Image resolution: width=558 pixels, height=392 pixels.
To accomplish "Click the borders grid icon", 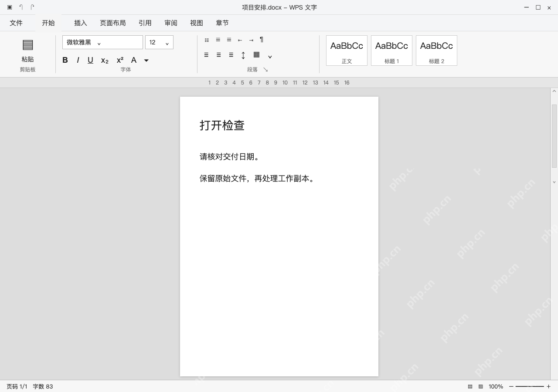I will click(x=256, y=54).
